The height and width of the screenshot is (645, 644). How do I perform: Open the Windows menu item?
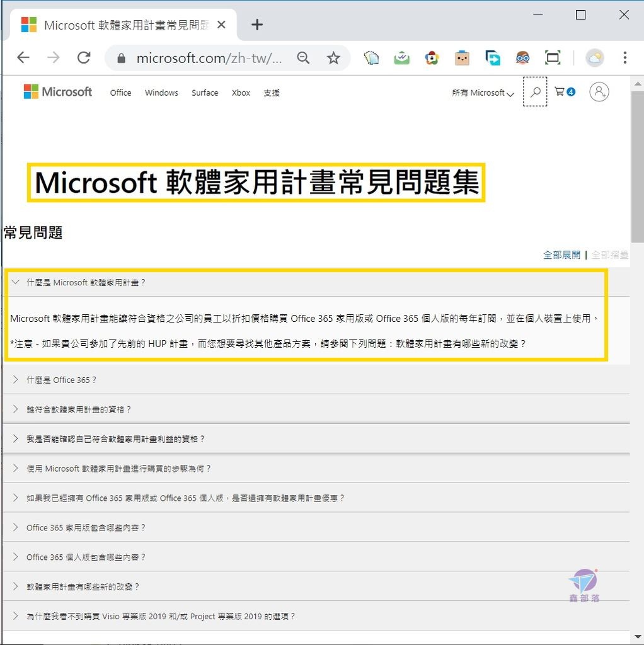[161, 93]
